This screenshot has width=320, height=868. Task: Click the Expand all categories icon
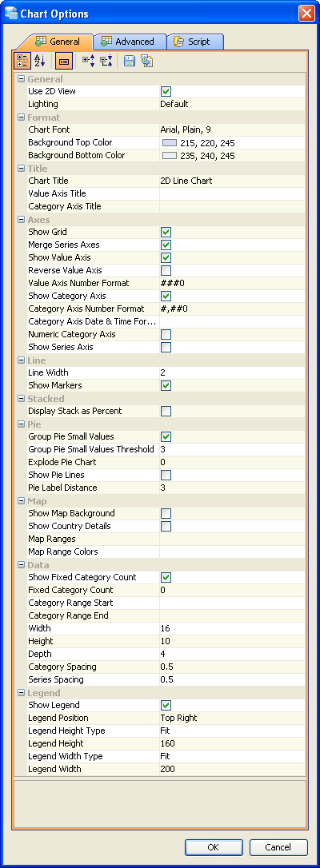coord(88,61)
